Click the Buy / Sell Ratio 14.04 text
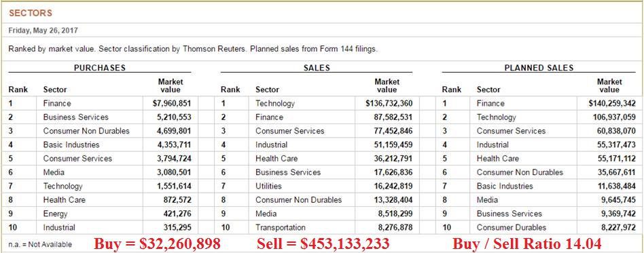Viewport: 644px width, 253px height. tap(527, 244)
